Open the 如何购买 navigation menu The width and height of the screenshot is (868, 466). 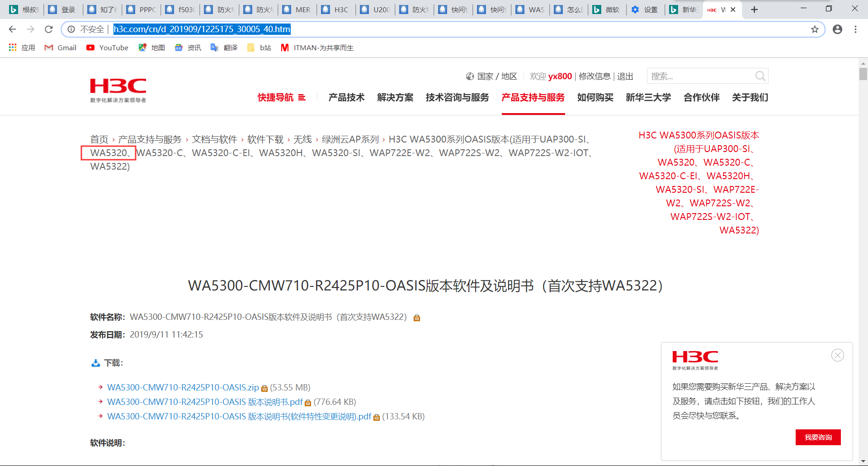point(595,97)
